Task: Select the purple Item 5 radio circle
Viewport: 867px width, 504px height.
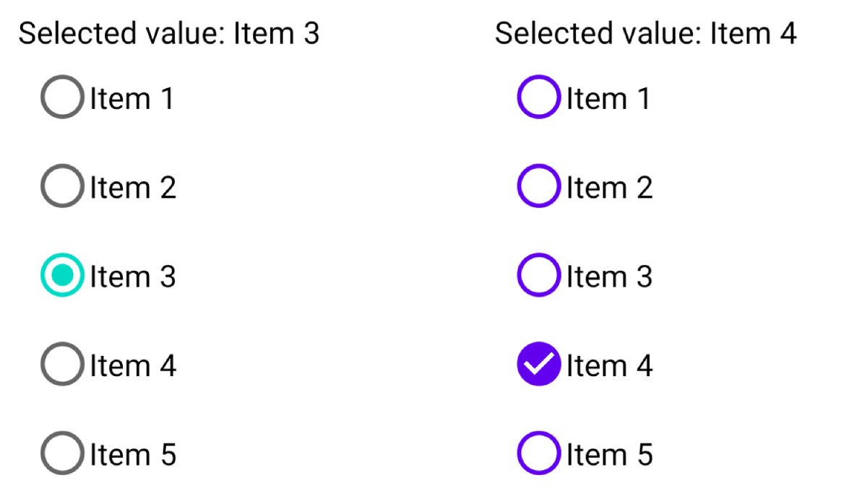Action: (x=539, y=453)
